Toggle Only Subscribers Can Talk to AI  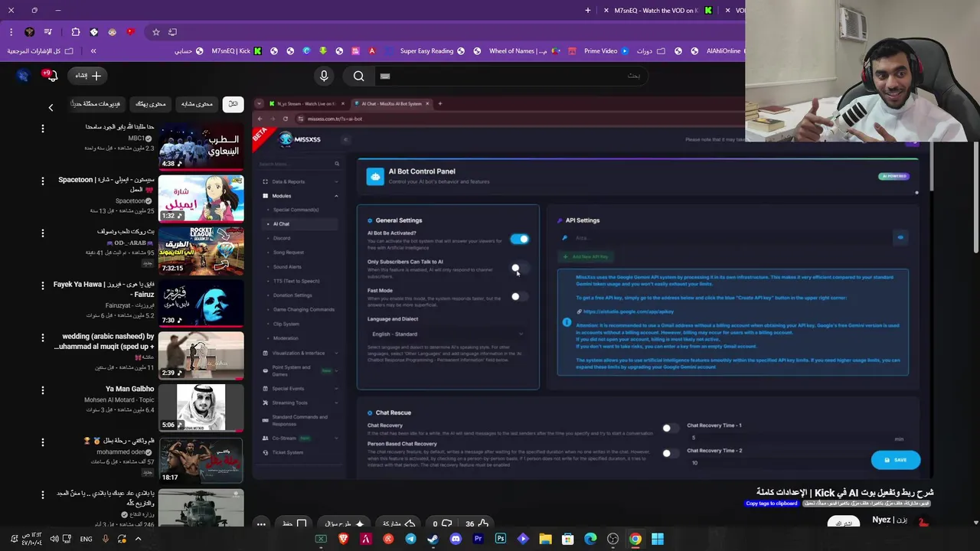[519, 268]
